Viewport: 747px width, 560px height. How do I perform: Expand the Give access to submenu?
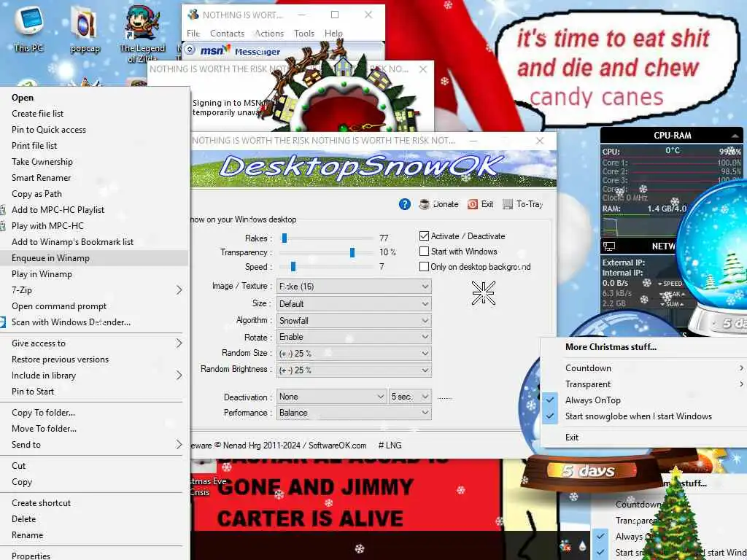[94, 343]
